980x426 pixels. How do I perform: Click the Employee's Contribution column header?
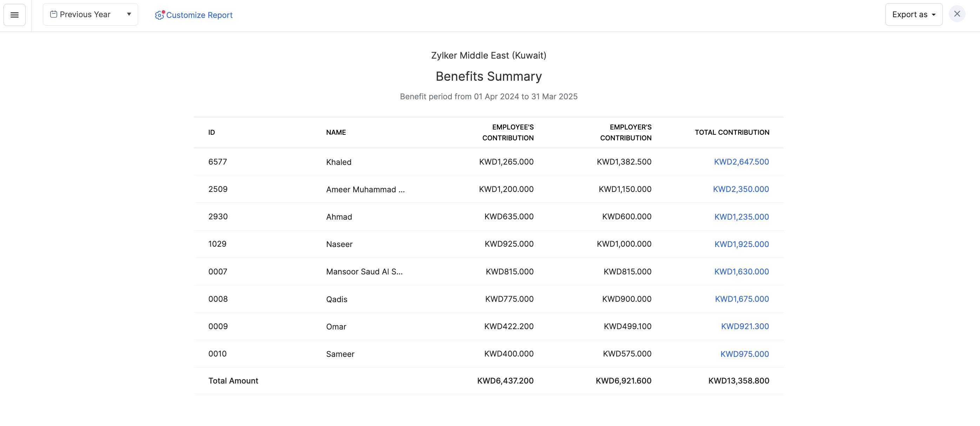tap(508, 133)
